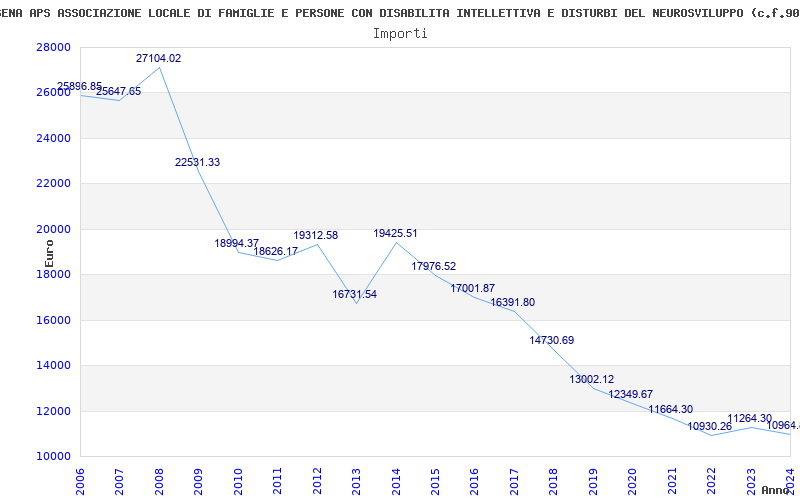Click the 12349.67 data label
Screen dimensions: 800x500
pyautogui.click(x=631, y=394)
